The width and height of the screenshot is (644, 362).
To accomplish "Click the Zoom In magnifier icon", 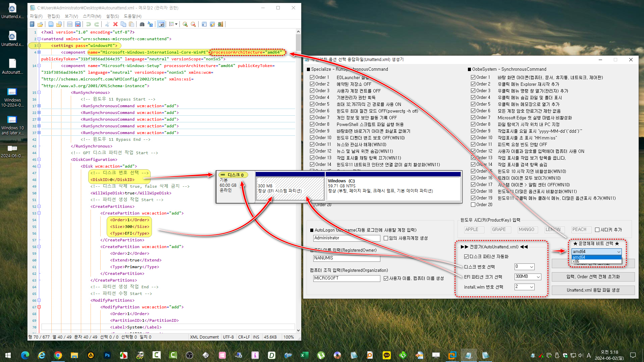I will (185, 24).
